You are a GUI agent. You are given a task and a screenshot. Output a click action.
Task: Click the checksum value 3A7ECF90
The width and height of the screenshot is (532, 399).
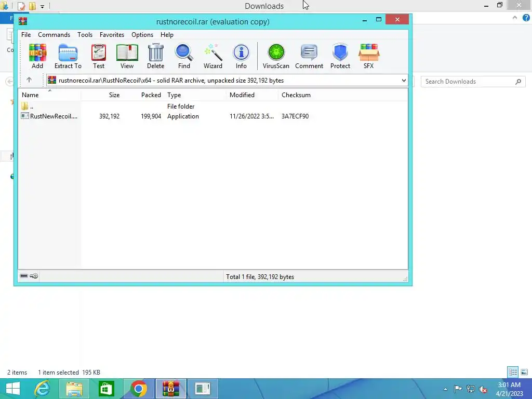pos(295,116)
